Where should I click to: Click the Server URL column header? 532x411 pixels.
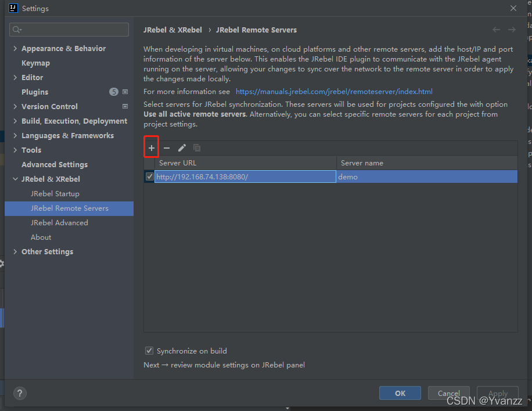[246, 163]
